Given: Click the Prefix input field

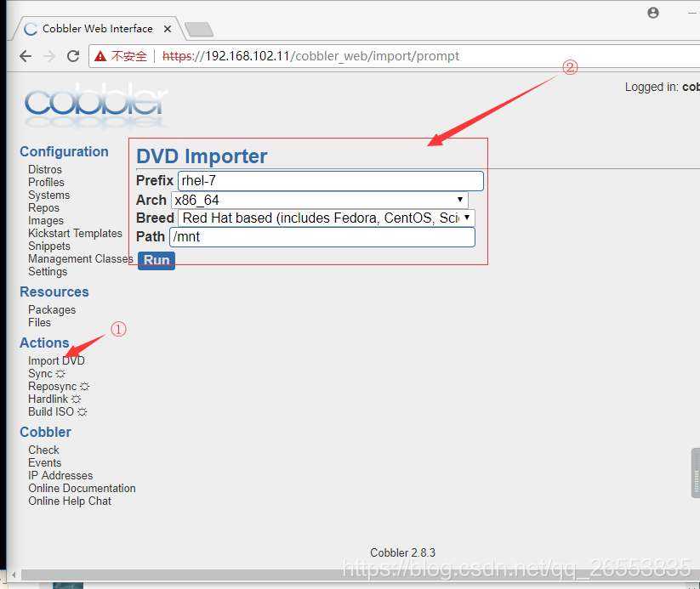Looking at the screenshot, I should [331, 181].
